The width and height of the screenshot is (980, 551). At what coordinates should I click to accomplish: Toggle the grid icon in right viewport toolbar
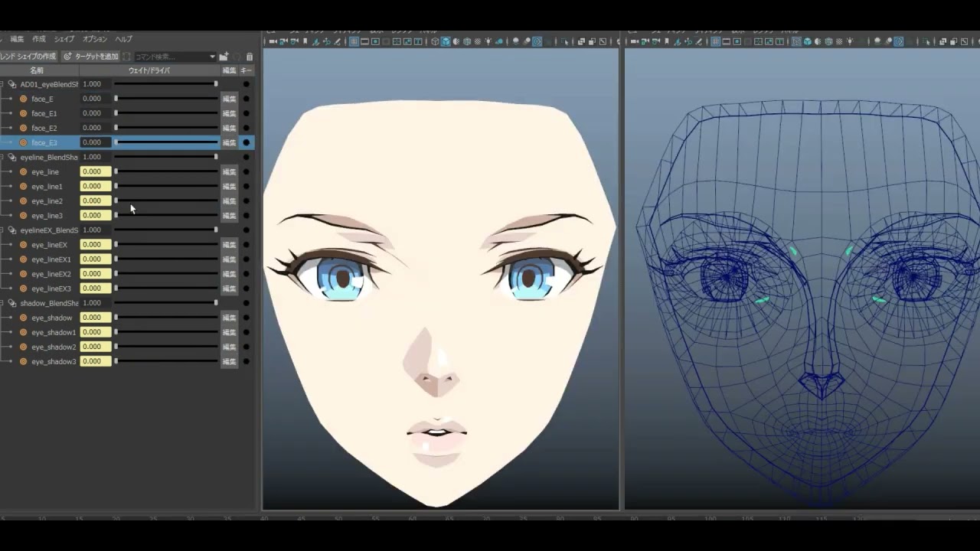pyautogui.click(x=716, y=41)
